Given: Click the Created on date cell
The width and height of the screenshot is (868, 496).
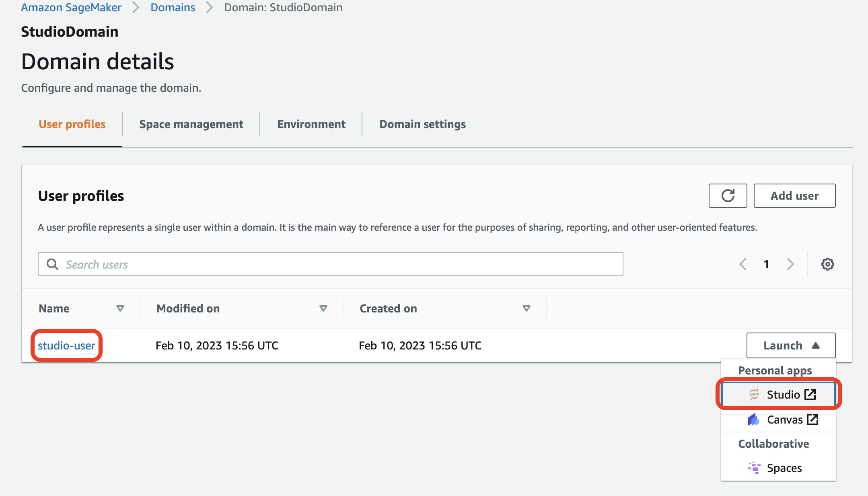Looking at the screenshot, I should tap(420, 345).
